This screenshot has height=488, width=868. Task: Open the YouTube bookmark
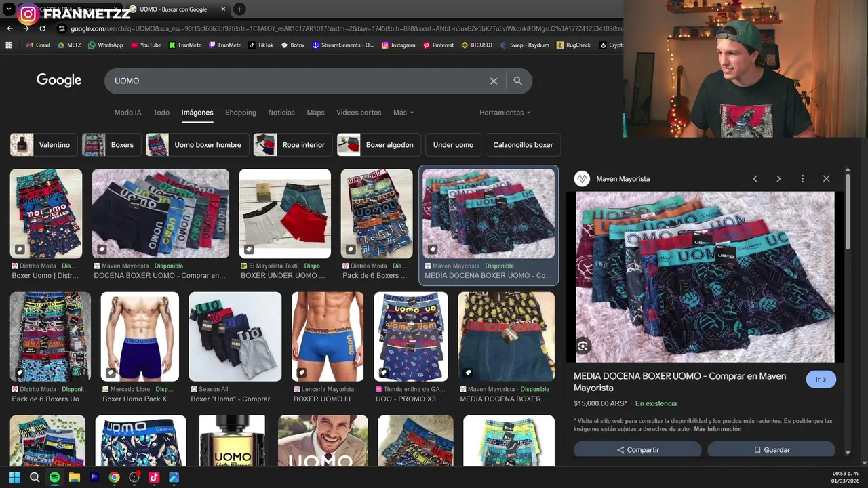click(x=146, y=45)
